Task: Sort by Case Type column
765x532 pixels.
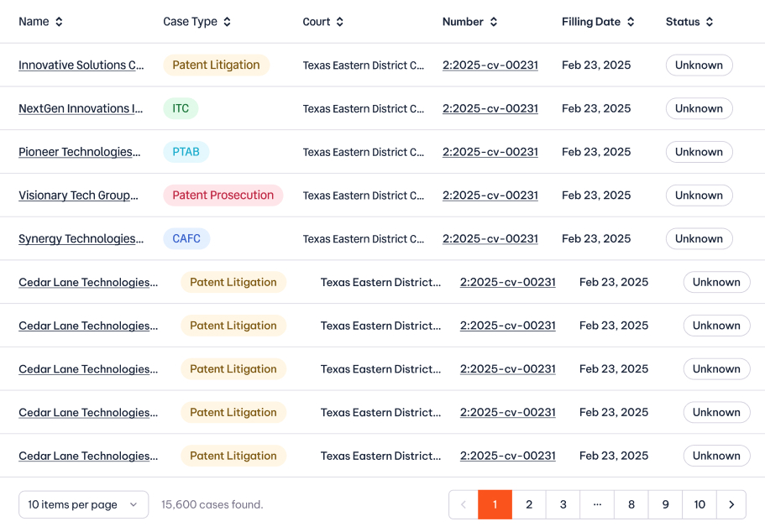Action: pyautogui.click(x=227, y=22)
